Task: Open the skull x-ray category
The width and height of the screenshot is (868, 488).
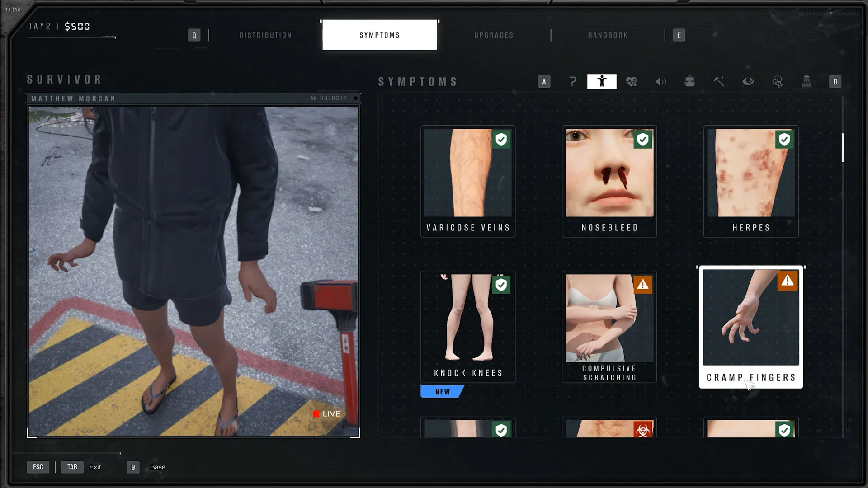Action: tap(778, 82)
